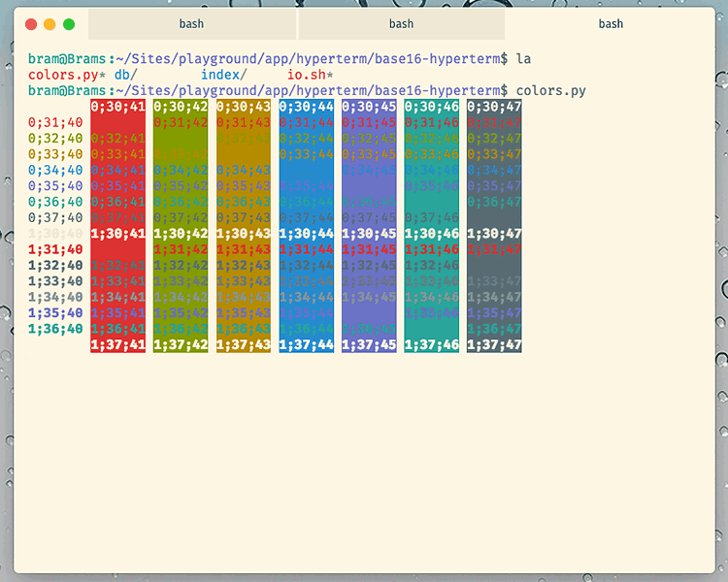Click the amber 0;33;40 code
The image size is (728, 582).
[x=55, y=154]
